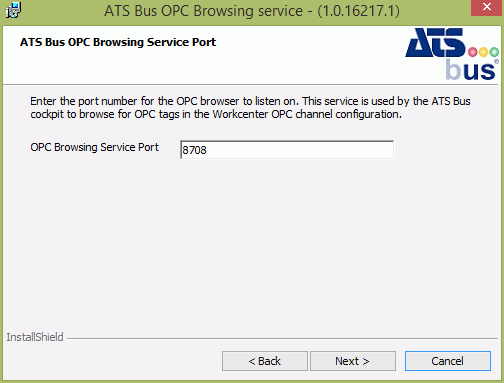504x383 pixels.
Task: Click the bold "ATS Bus OPC Browsing Service Port" heading
Action: point(118,42)
